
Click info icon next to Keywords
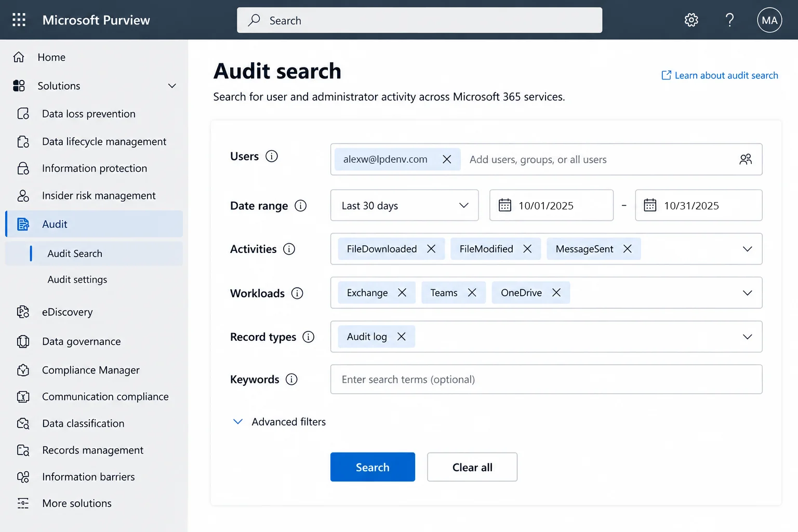[x=292, y=379]
